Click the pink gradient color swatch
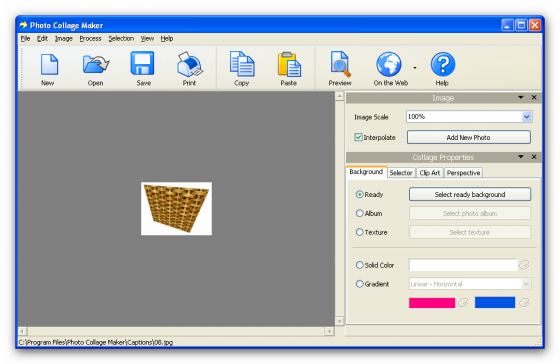This screenshot has height=364, width=560. [432, 303]
